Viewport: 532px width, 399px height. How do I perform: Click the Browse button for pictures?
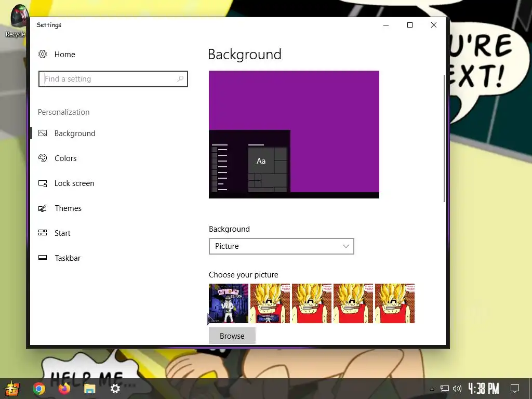pos(232,336)
